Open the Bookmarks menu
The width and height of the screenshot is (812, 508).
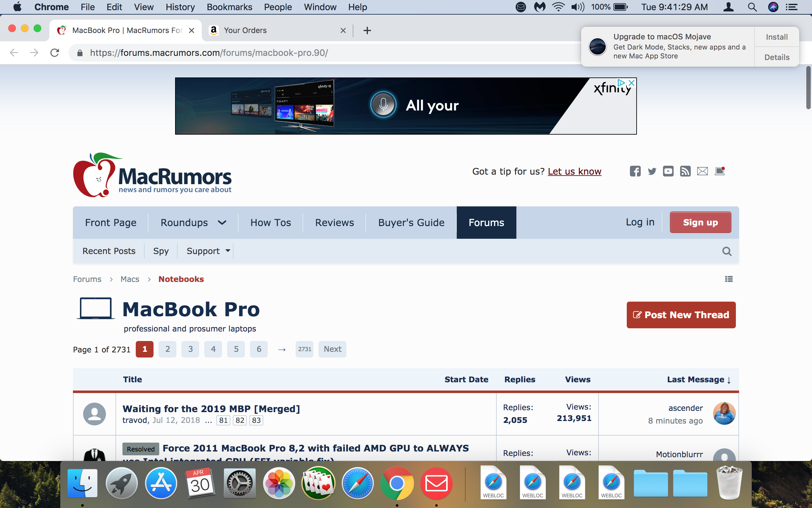tap(230, 7)
